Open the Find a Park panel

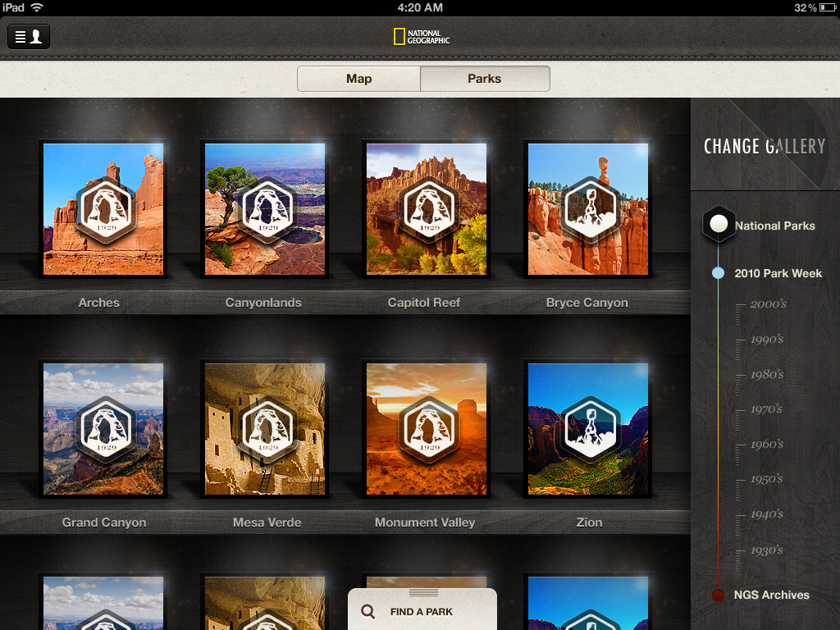pos(422,610)
